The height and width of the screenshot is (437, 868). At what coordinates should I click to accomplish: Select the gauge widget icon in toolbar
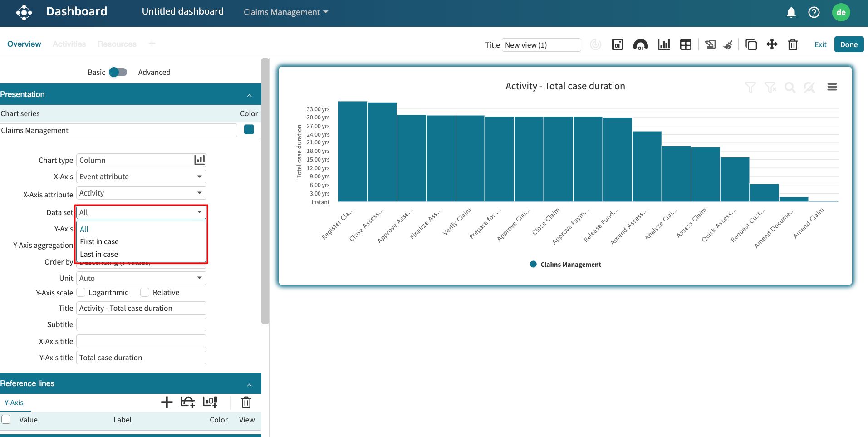click(x=640, y=44)
